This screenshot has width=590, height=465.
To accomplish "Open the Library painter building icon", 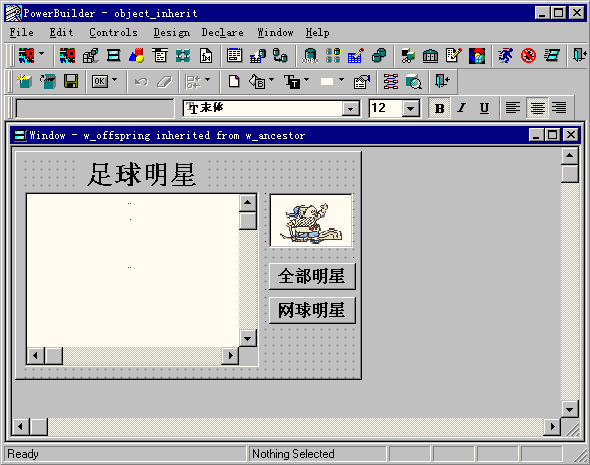I will click(x=430, y=56).
